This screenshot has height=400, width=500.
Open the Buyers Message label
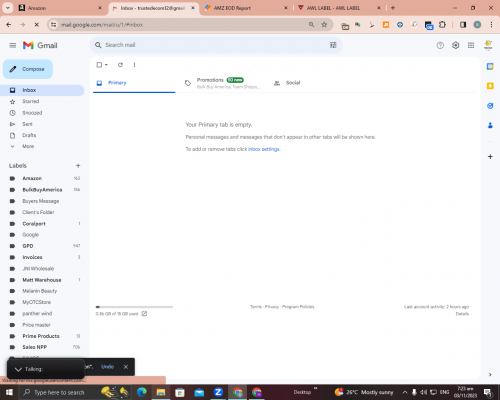(42, 201)
